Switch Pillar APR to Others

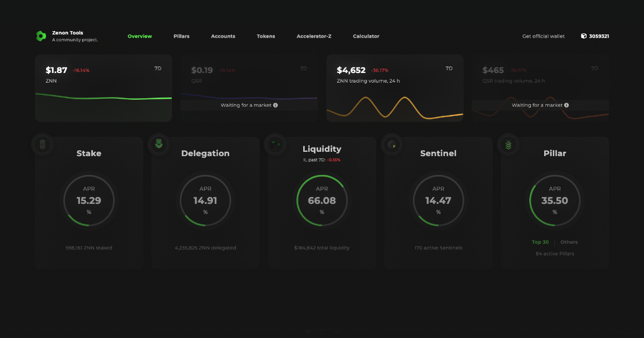coord(569,242)
